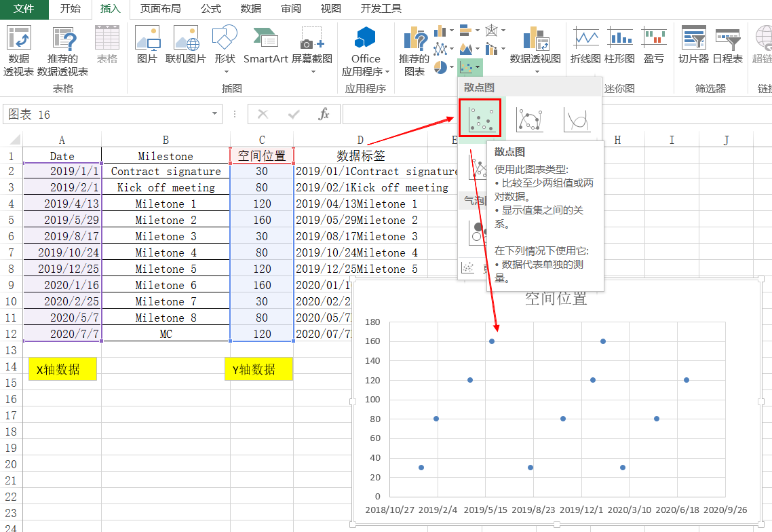772x532 pixels.
Task: Switch to the 开始 ribbon tab
Action: [71, 9]
